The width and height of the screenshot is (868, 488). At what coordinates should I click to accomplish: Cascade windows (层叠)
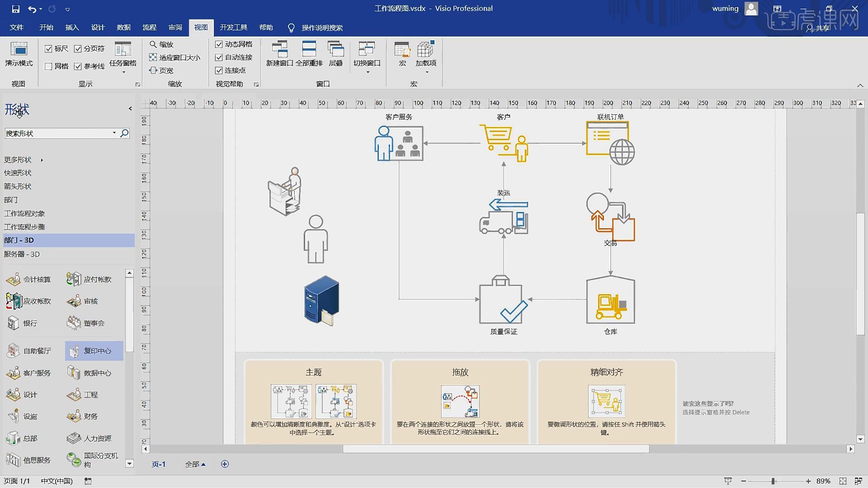[x=335, y=54]
